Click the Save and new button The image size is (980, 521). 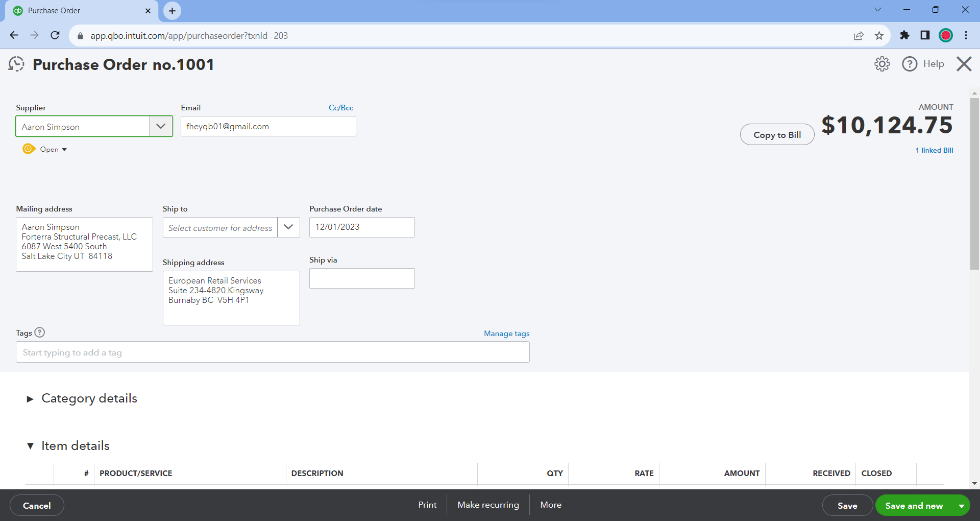[914, 506]
